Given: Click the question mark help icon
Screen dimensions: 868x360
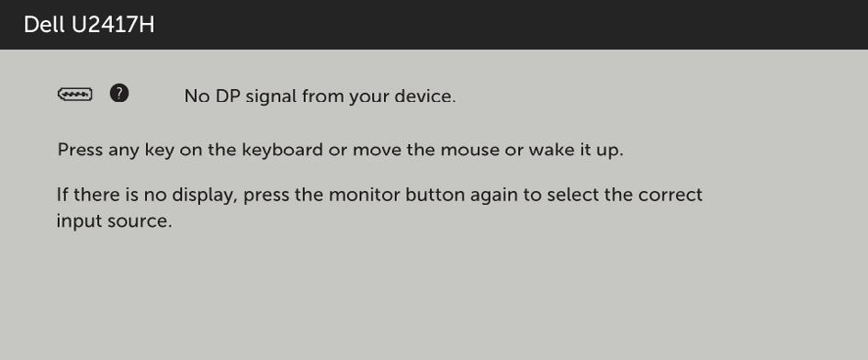Looking at the screenshot, I should [119, 94].
